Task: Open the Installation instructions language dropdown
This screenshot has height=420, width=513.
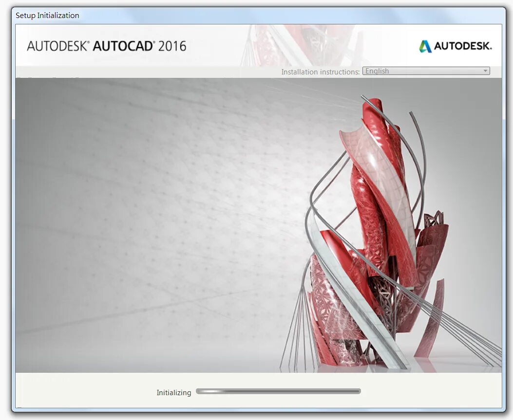Action: click(x=426, y=71)
